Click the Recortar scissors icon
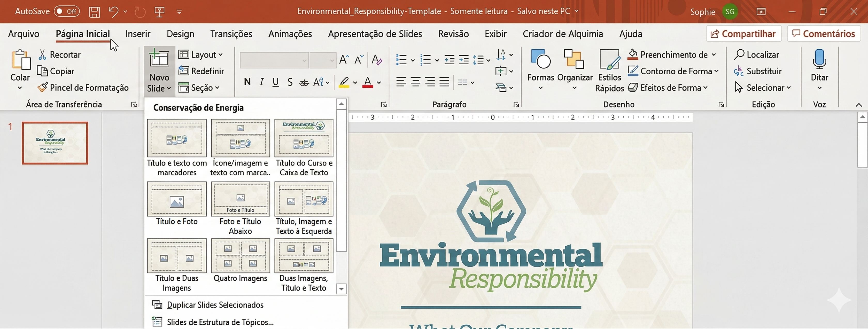 point(42,54)
